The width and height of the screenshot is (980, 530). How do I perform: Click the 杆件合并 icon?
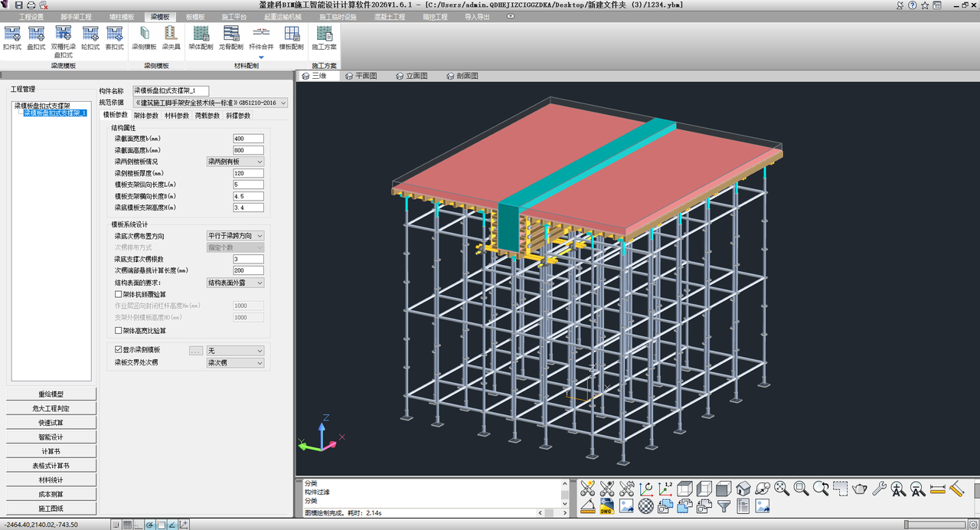tap(261, 38)
